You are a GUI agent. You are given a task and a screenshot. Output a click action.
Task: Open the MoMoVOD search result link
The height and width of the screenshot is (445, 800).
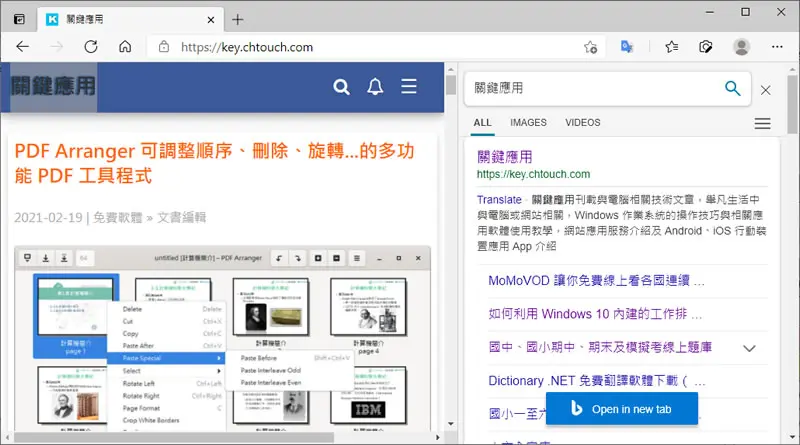click(x=596, y=281)
